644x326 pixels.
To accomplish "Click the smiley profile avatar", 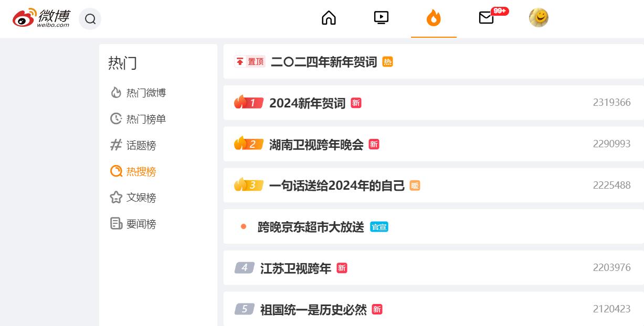I will (539, 18).
